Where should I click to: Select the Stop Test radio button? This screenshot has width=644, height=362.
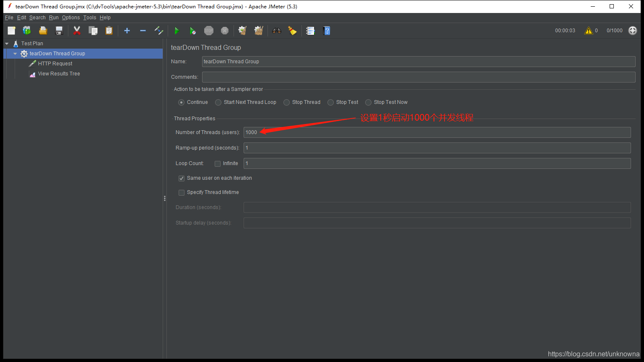click(330, 102)
